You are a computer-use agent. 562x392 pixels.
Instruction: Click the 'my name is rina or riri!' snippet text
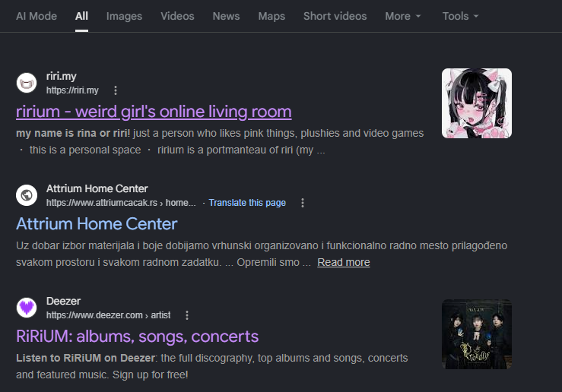[x=73, y=134]
